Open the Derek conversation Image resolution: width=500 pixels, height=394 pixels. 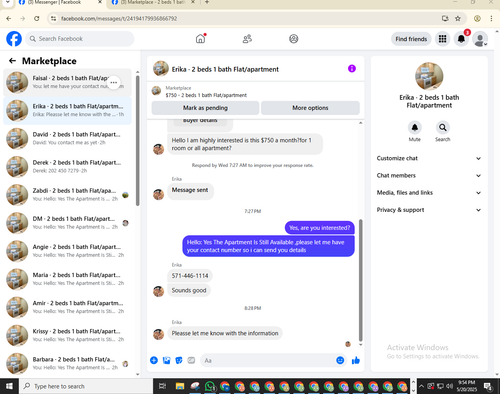click(x=67, y=167)
